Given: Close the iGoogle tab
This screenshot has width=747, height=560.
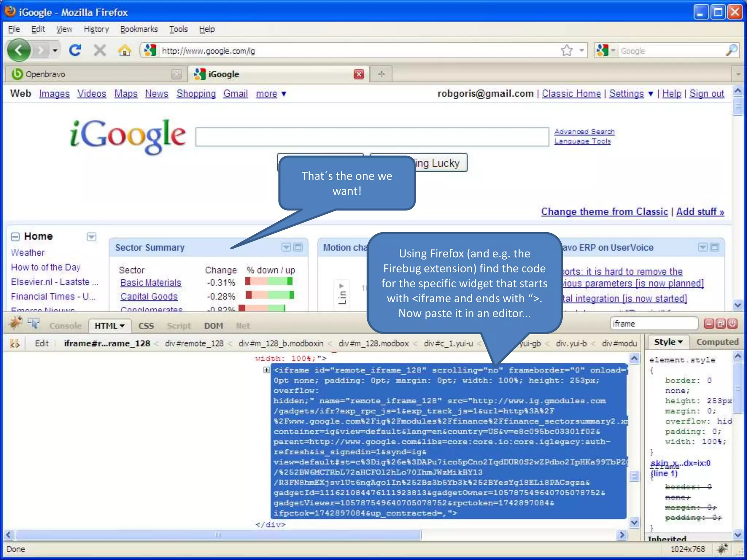Looking at the screenshot, I should pos(359,74).
